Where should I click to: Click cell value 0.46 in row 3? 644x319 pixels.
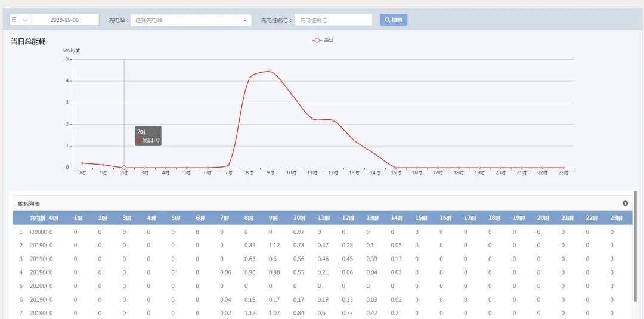323,259
